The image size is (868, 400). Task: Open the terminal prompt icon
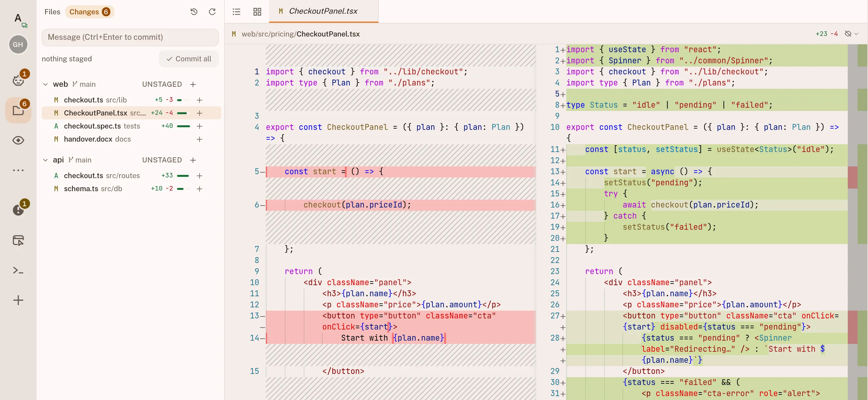point(18,270)
